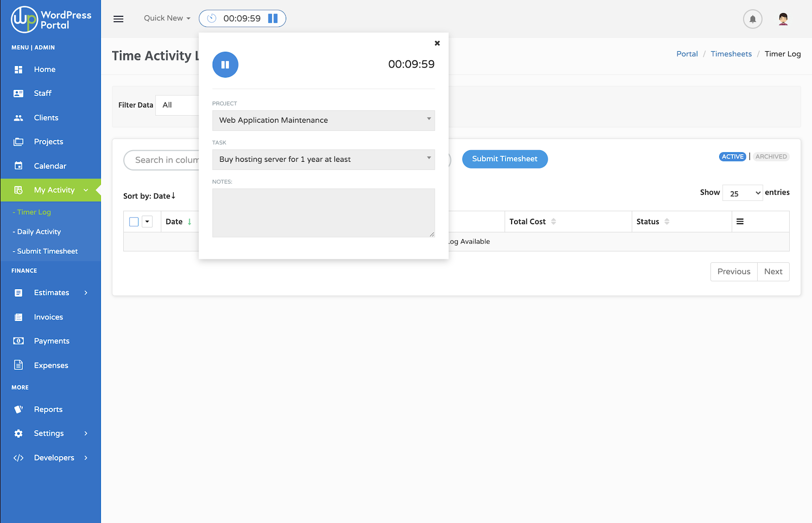
Task: Switch to the ARCHIVED timesheet filter
Action: point(771,157)
